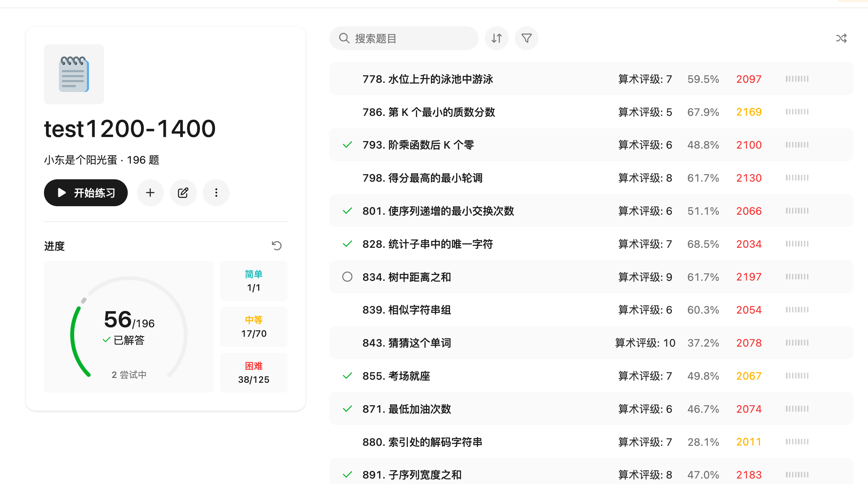Click the green checkmark for problem 793

[x=347, y=145]
